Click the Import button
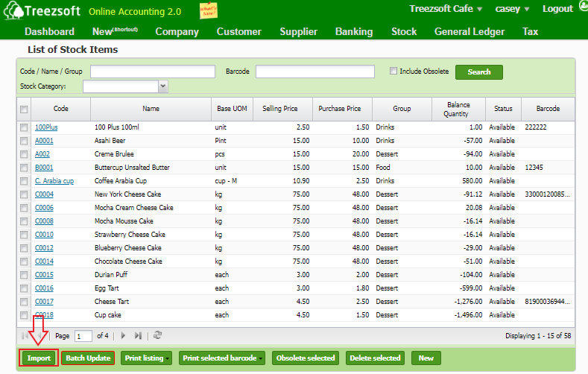 (39, 358)
